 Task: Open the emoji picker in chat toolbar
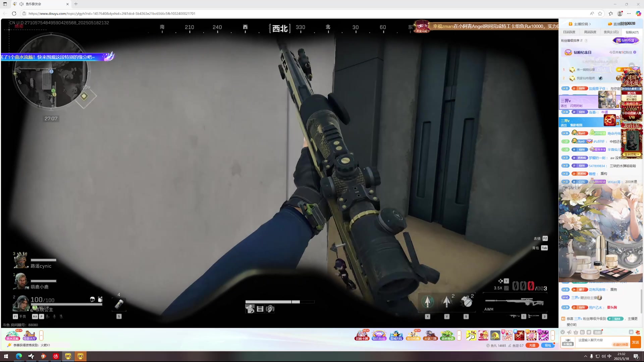pyautogui.click(x=562, y=332)
